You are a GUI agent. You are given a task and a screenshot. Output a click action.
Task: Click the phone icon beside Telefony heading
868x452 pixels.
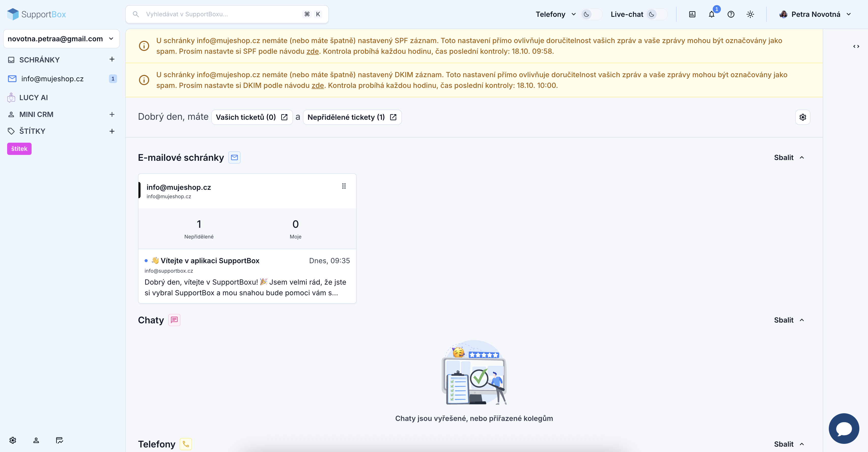click(186, 444)
